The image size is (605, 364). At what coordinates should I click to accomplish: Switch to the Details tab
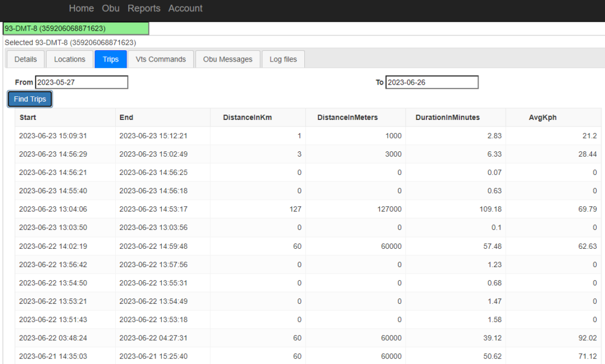(x=25, y=59)
